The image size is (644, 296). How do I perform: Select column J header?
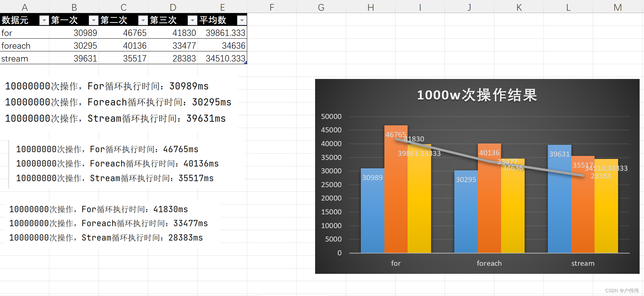(469, 7)
